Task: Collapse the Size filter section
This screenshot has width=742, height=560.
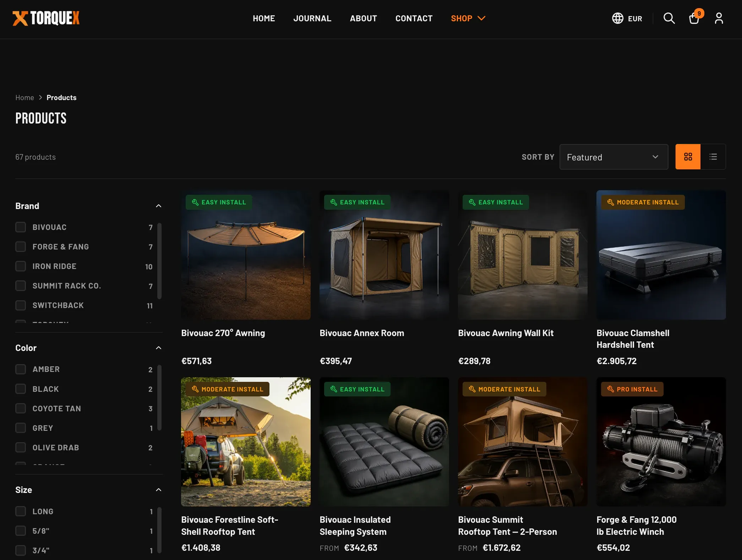Action: coord(159,490)
